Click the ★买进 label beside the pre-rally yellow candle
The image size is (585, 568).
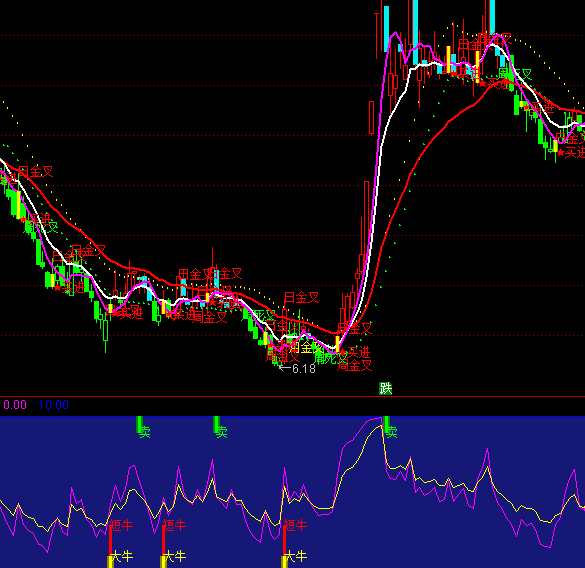pos(355,352)
